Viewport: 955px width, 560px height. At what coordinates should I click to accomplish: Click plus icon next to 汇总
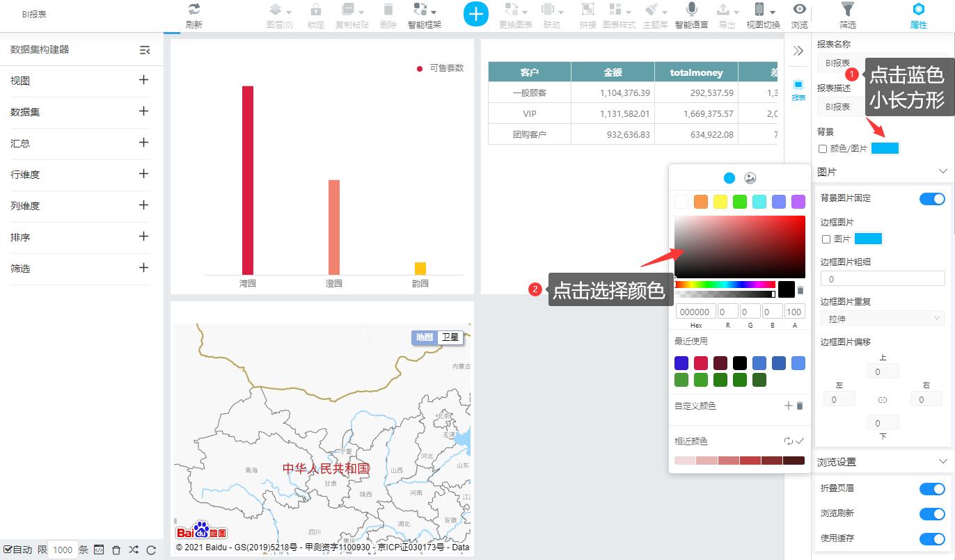(143, 143)
